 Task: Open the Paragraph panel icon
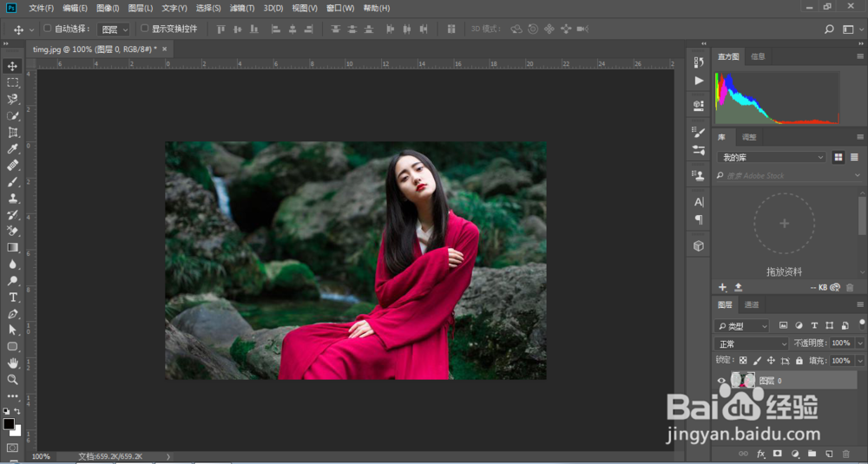pos(699,219)
